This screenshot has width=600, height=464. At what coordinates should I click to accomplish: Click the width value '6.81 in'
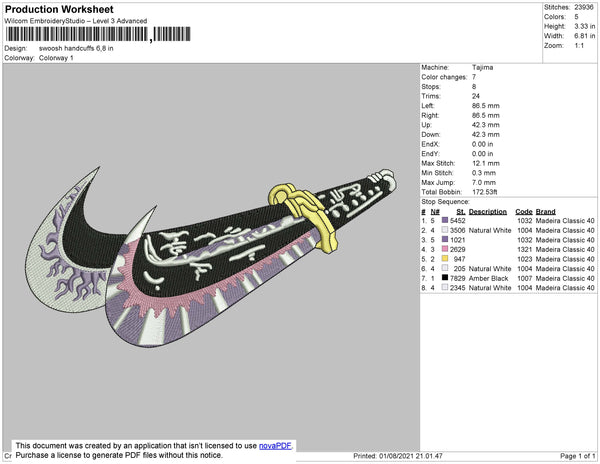[585, 36]
